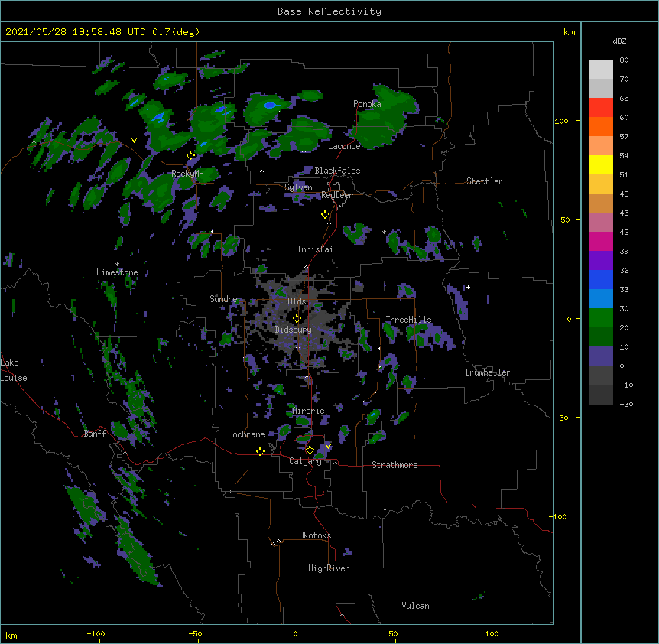
Task: Click the Calgary city label
Action: click(x=305, y=461)
